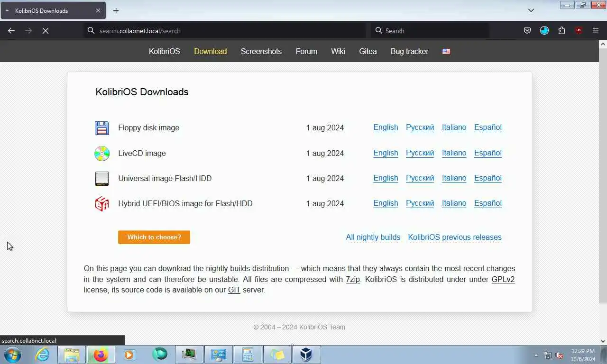Open the Calculator taskbar icon

coord(248,355)
